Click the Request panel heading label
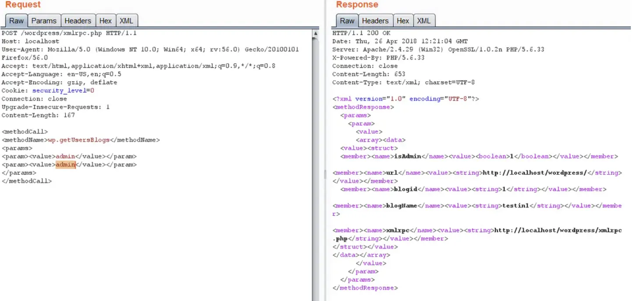The image size is (644, 301). pyautogui.click(x=22, y=5)
